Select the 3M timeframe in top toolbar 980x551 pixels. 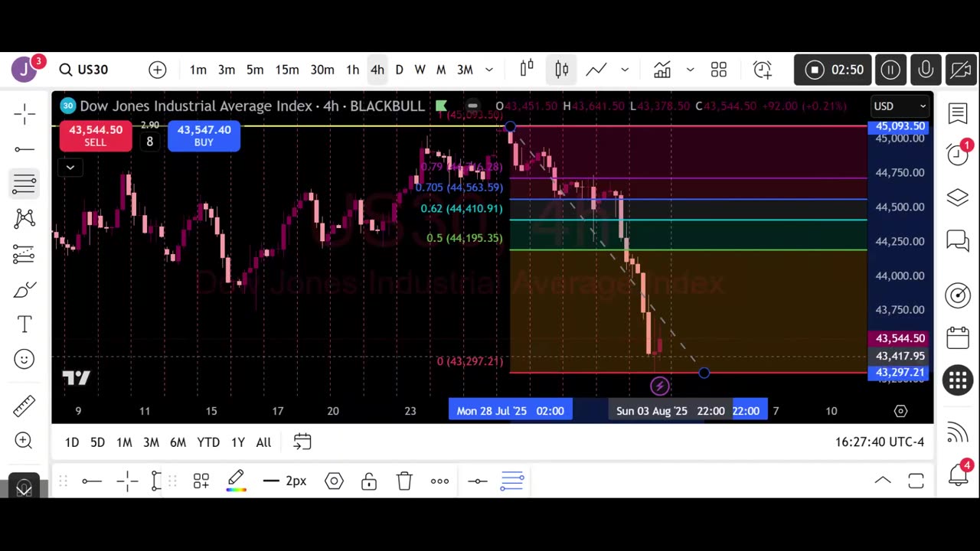[465, 70]
